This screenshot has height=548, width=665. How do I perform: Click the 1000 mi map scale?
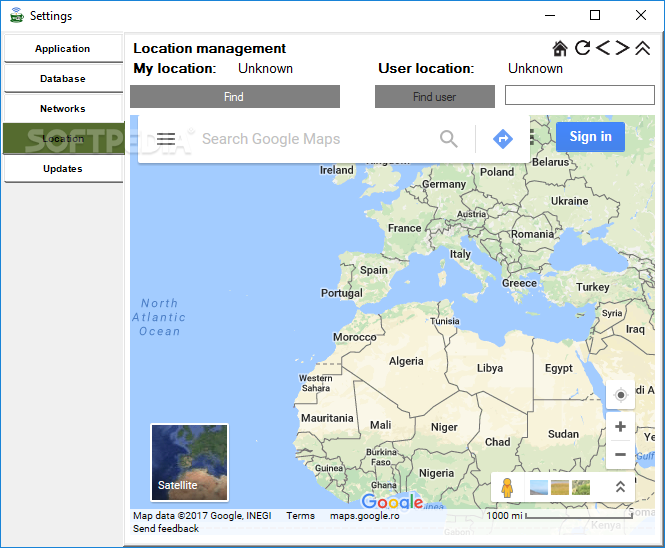tap(559, 515)
